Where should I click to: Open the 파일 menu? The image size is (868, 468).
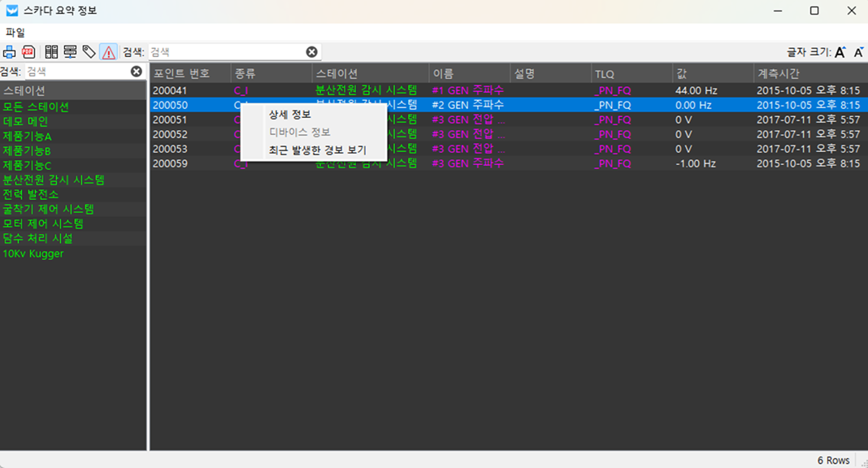click(15, 32)
